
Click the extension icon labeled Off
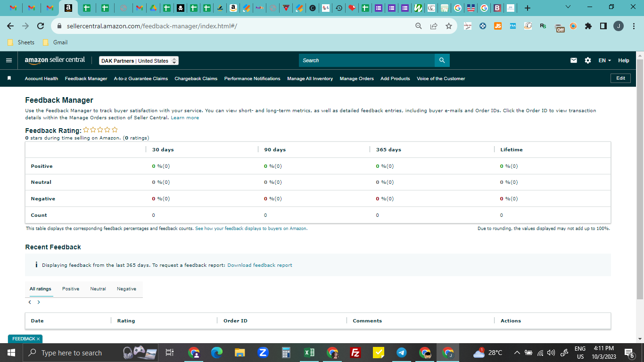click(x=560, y=27)
